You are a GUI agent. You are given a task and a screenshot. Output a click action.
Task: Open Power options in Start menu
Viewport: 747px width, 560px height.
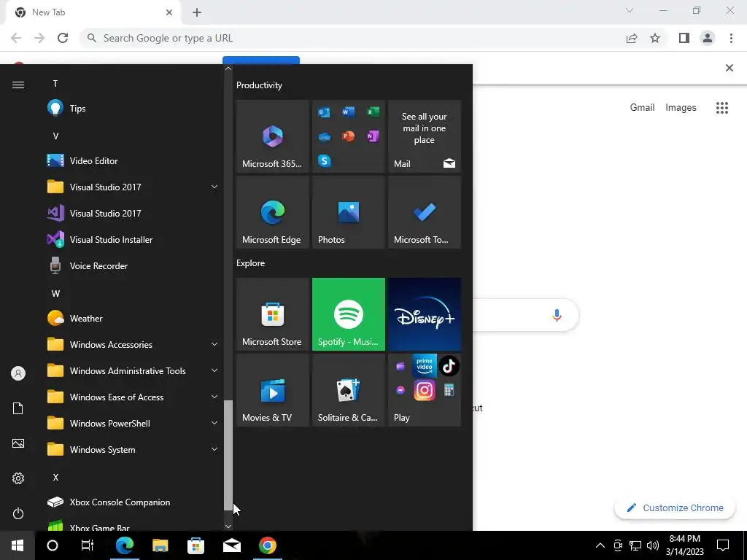point(18,513)
